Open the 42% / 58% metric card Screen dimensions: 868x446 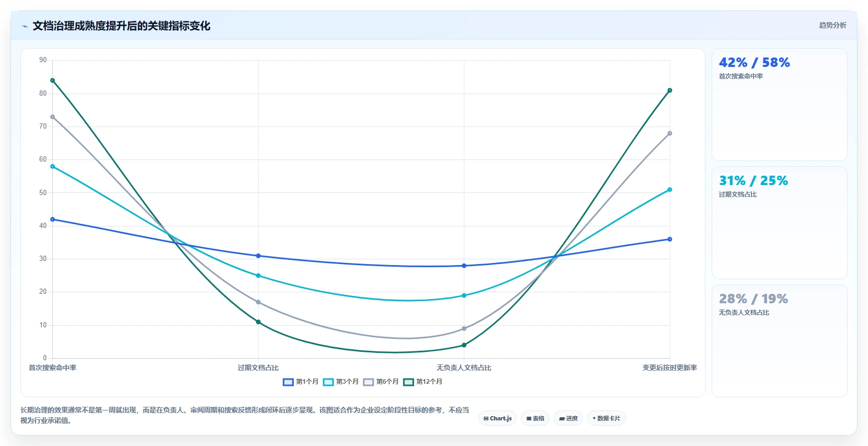(x=780, y=105)
